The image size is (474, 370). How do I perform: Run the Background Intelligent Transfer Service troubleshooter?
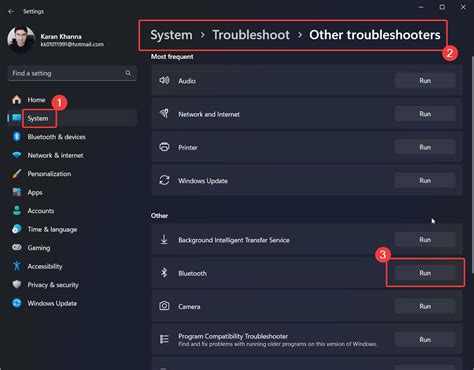425,240
